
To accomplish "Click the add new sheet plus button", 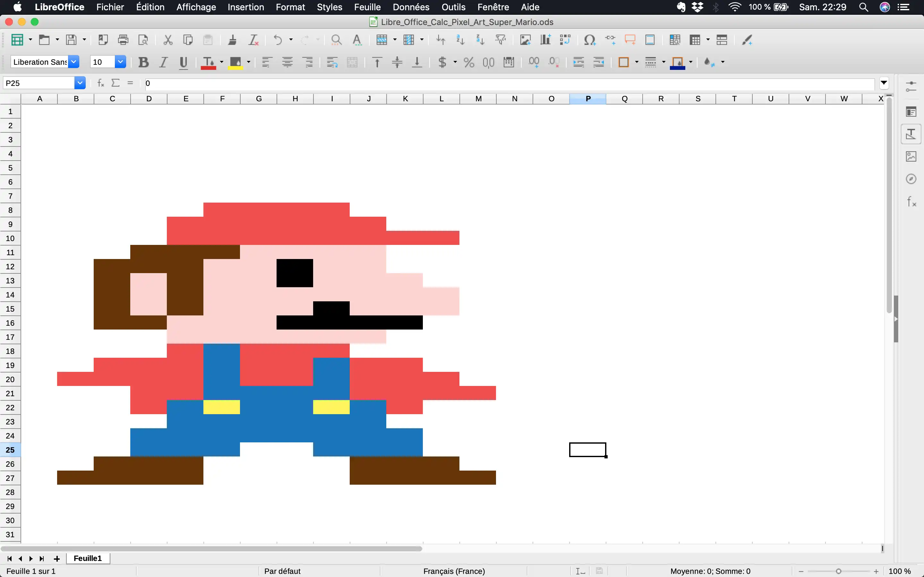I will click(x=57, y=559).
